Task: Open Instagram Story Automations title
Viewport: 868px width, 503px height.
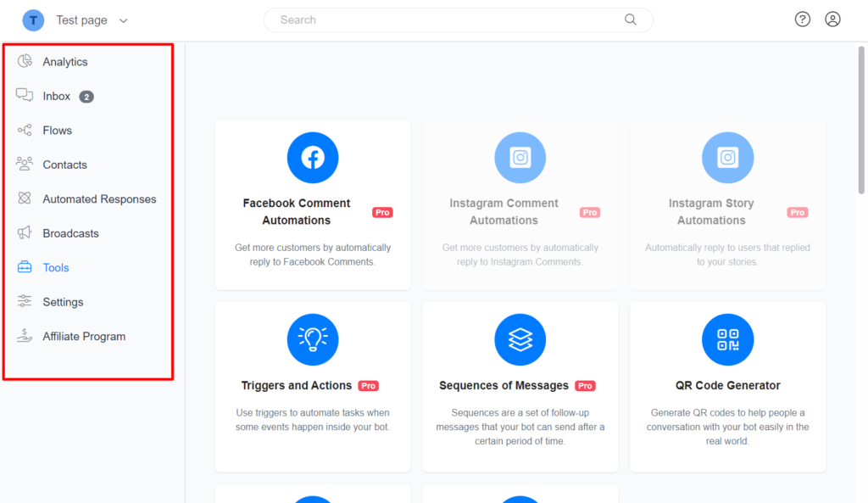Action: point(711,211)
